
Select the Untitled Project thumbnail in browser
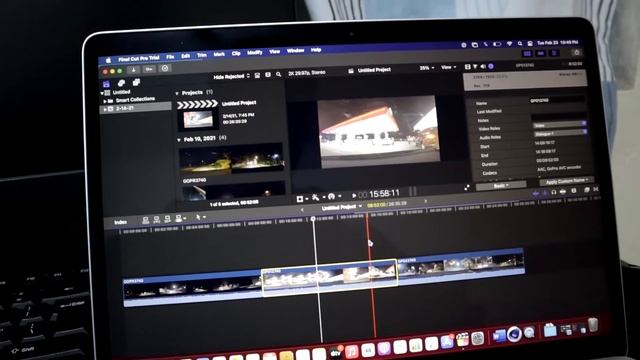[198, 120]
